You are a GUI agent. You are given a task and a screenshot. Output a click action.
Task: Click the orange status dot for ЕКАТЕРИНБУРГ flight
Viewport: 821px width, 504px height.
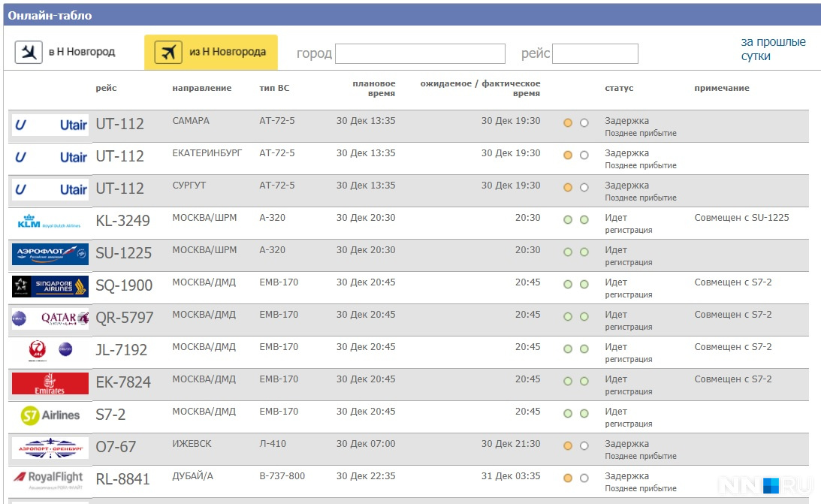[568, 155]
